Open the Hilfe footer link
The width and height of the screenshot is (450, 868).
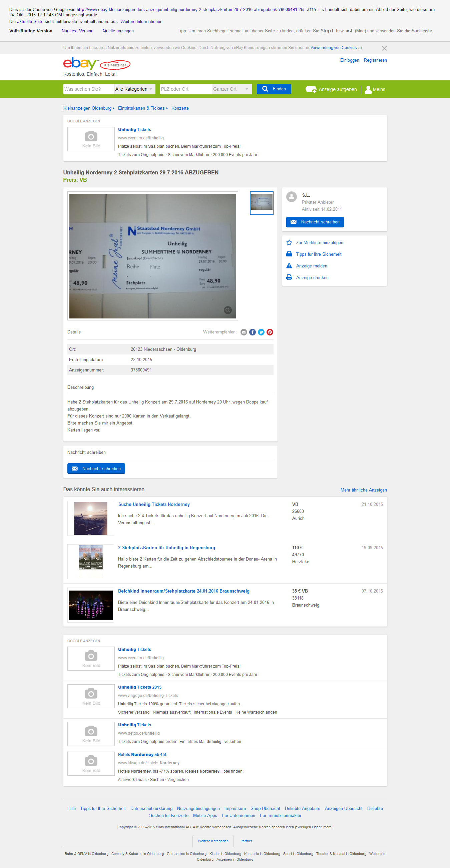pos(71,808)
